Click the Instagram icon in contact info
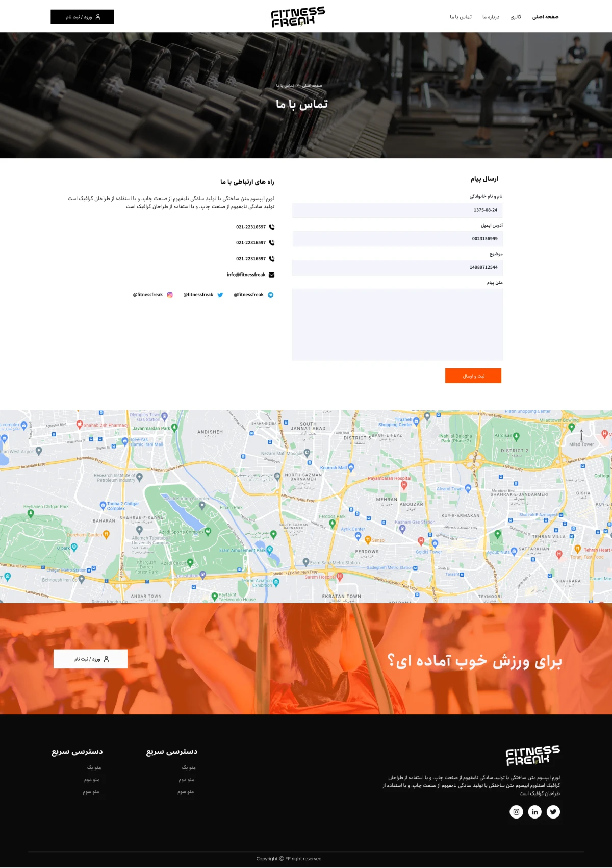612x868 pixels. [170, 295]
